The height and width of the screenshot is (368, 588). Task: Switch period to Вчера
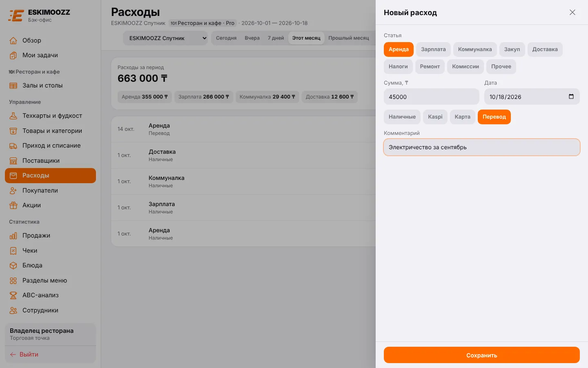coord(252,38)
